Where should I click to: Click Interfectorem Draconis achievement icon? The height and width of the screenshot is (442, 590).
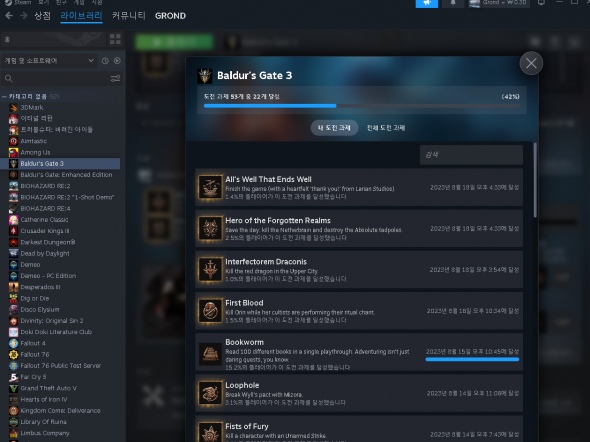pyautogui.click(x=210, y=269)
